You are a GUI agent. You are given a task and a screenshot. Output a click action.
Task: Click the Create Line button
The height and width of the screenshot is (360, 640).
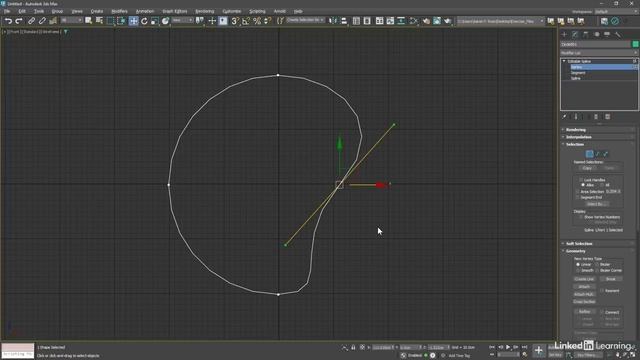584,279
